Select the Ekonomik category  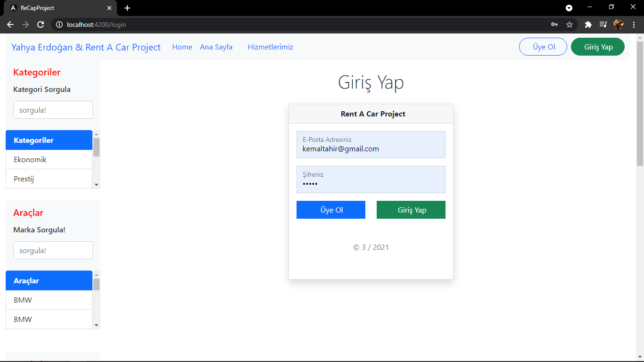[x=30, y=159]
